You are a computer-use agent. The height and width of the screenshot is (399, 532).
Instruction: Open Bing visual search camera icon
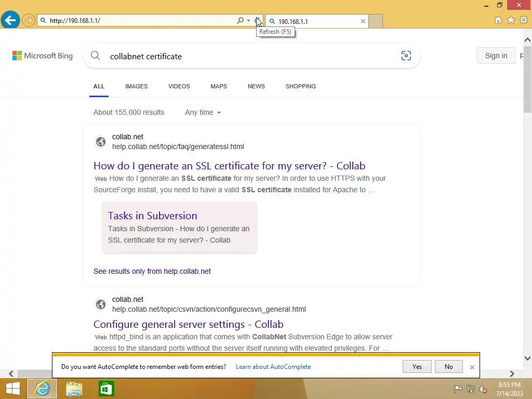(406, 56)
